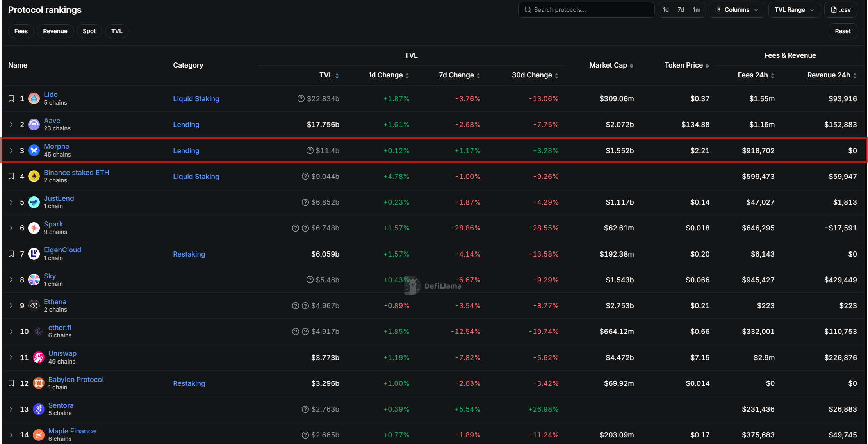Open Liquid Staking category for Lido
The height and width of the screenshot is (444, 868).
[x=196, y=99]
